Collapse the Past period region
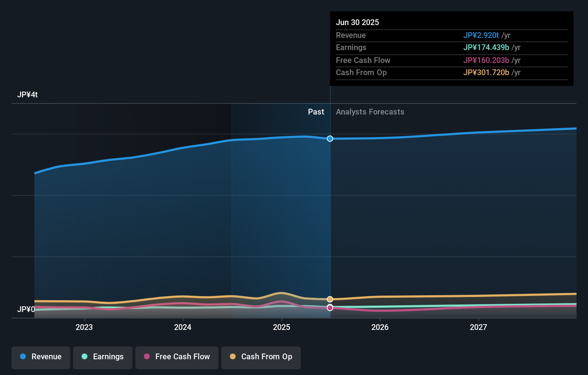Viewport: 588px width, 375px height. click(x=316, y=112)
